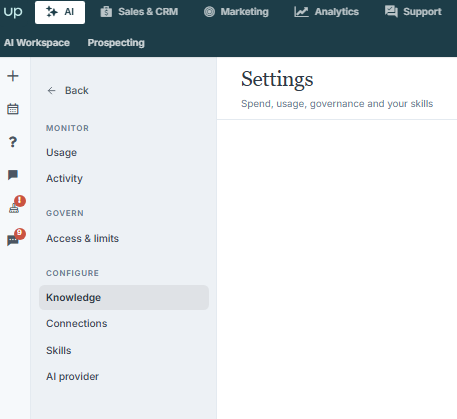
Task: Open AI Workspace submenu item
Action: (x=37, y=43)
